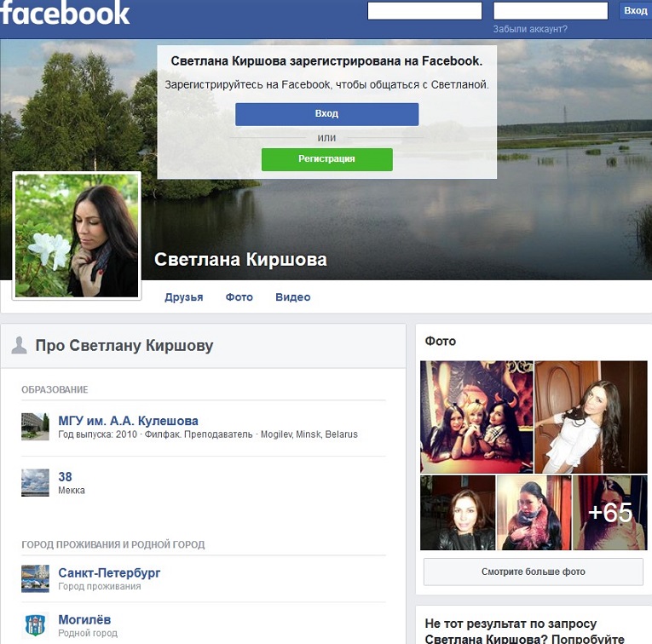Open the Могилёв link
Image resolution: width=652 pixels, height=644 pixels.
pyautogui.click(x=84, y=619)
